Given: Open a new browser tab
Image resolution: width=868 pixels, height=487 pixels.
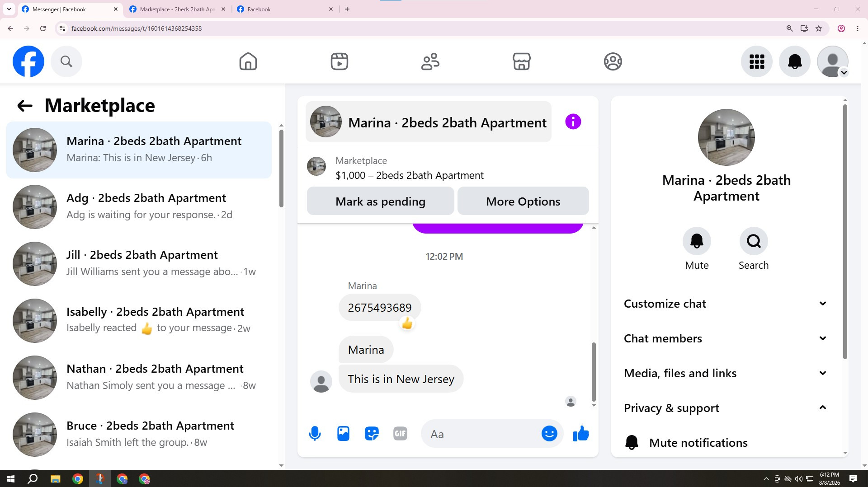Looking at the screenshot, I should [347, 9].
